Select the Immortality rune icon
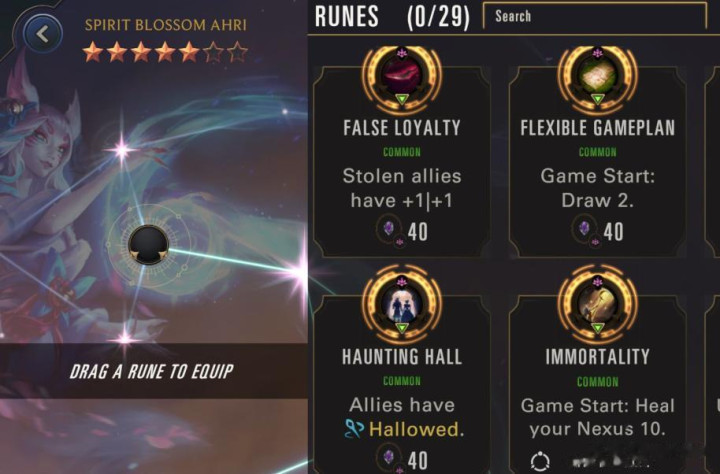Viewport: 720px width, 474px height. click(597, 306)
